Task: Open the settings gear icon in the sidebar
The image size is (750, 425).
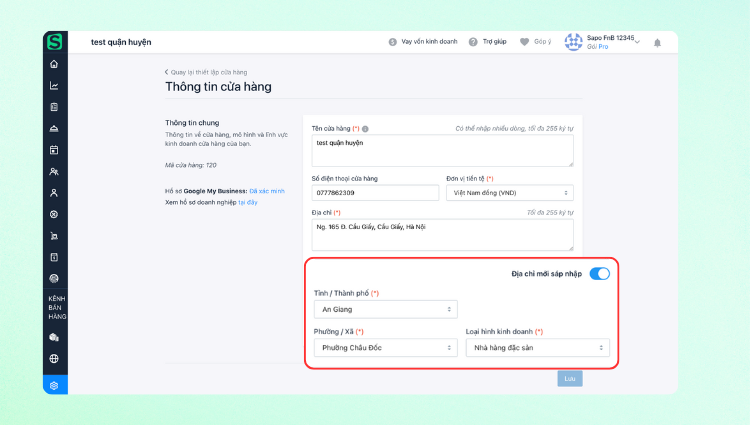Action: tap(54, 385)
